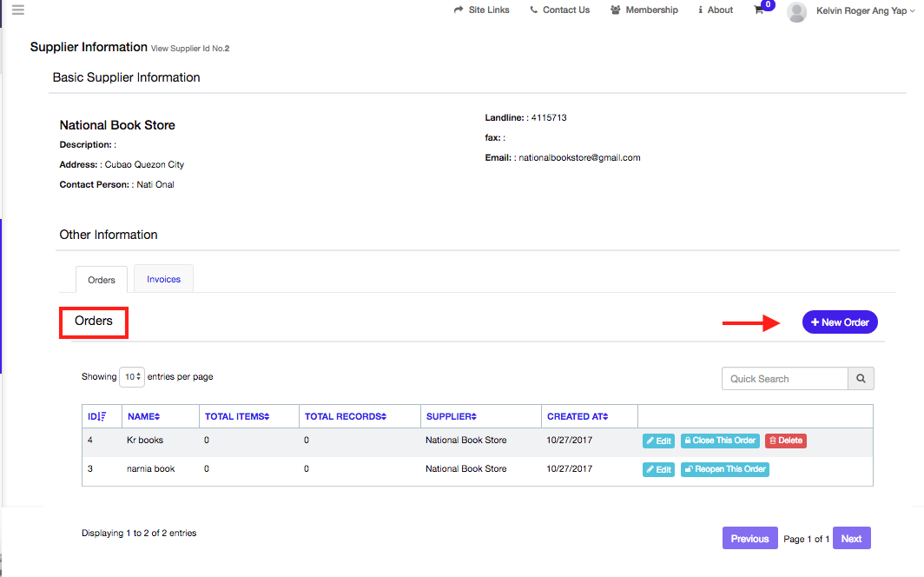Reopen the narnia book order
Viewport: 924px width, 577px height.
click(724, 469)
